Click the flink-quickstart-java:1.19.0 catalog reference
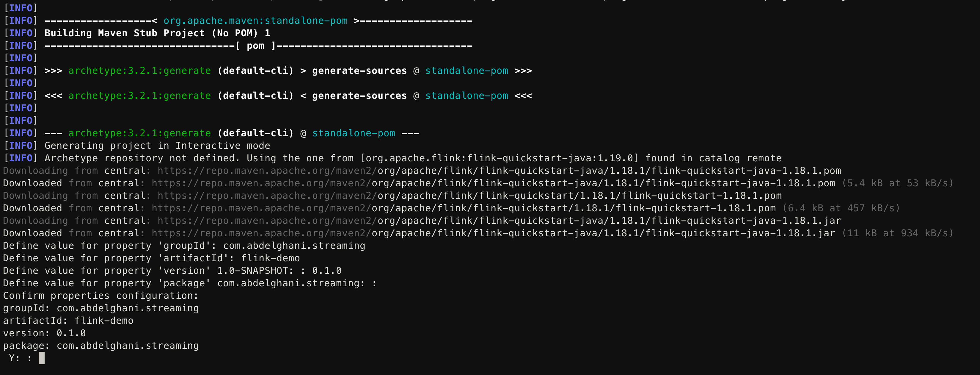 click(x=500, y=158)
